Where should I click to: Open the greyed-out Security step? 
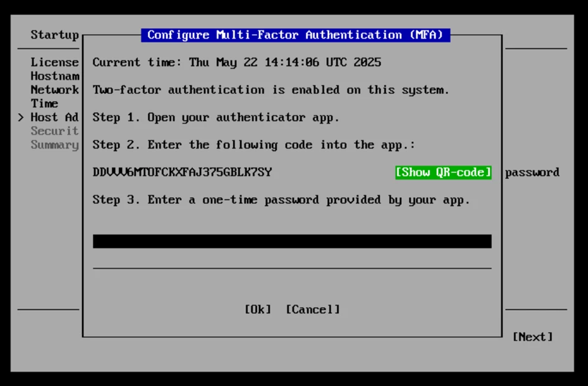coord(55,131)
